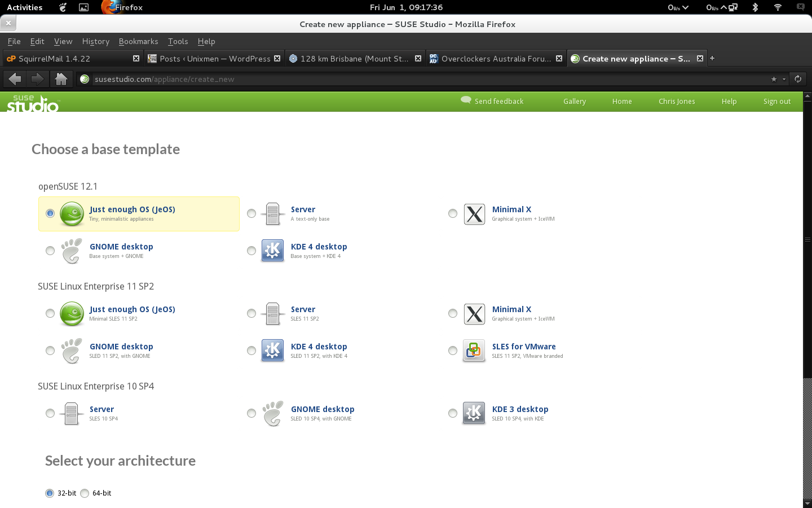Click the Bluetooth icon in the top bar
The height and width of the screenshot is (508, 812).
[755, 7]
